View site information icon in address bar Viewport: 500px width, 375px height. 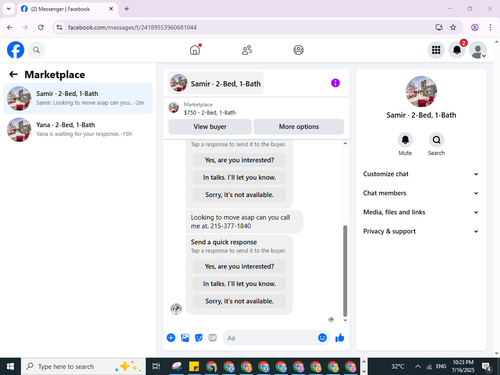59,27
